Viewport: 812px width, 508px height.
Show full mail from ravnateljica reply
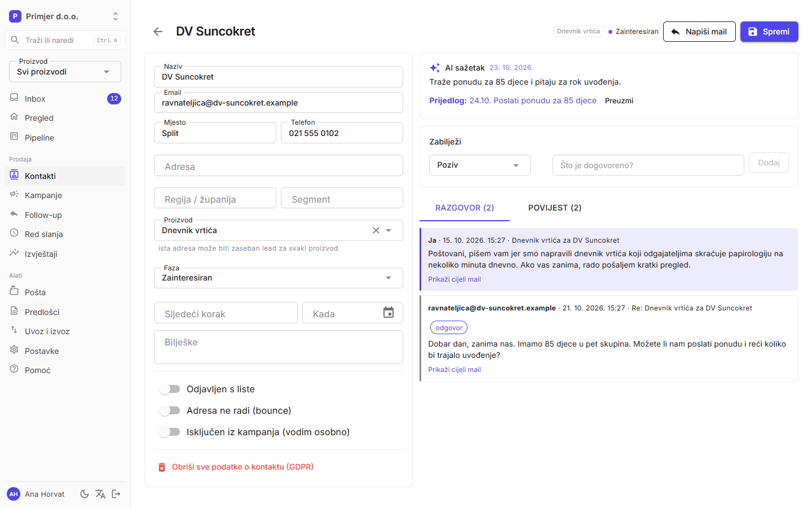coord(454,370)
